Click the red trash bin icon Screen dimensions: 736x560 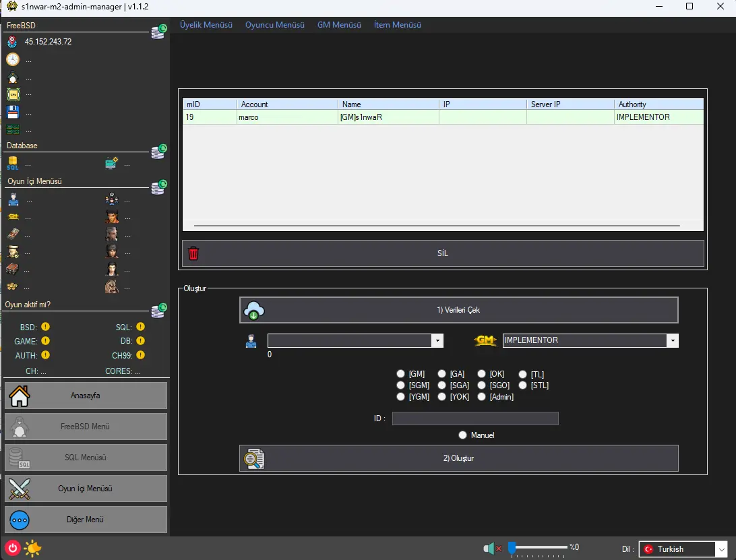193,253
